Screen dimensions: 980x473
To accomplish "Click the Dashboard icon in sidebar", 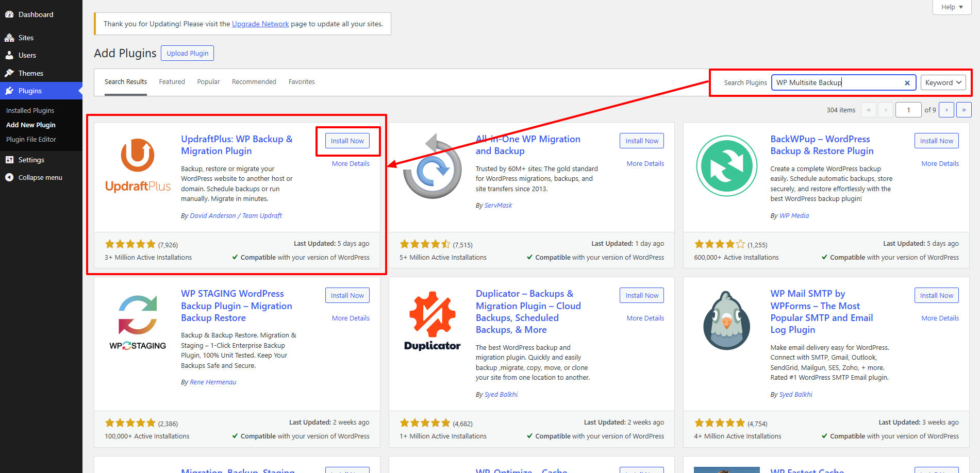I will point(9,14).
